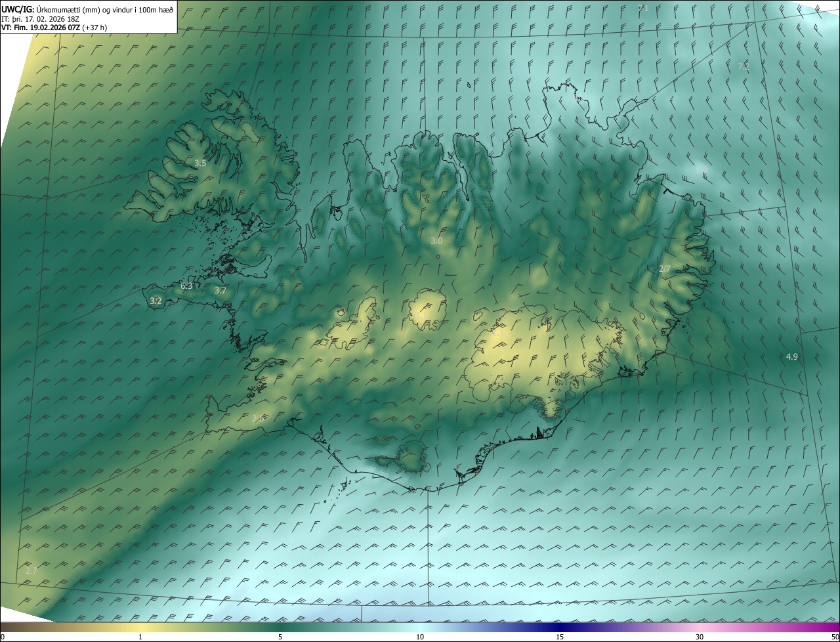This screenshot has width=840, height=642.
Task: Click the 7.2 value in the northeast sea
Action: [x=744, y=66]
